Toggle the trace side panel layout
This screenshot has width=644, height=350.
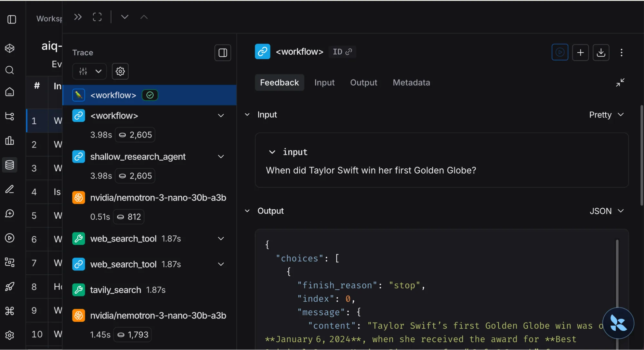pos(223,52)
